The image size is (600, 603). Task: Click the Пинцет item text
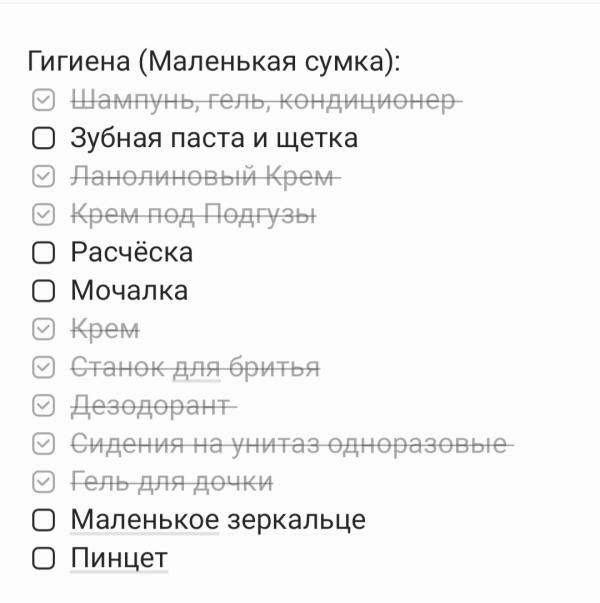(x=119, y=558)
